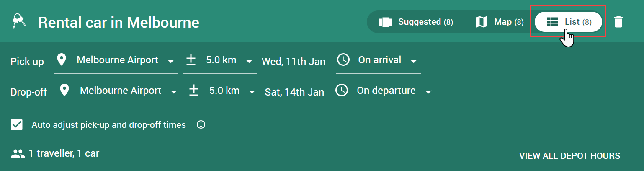This screenshot has height=171, width=644.
Task: Expand the pick-up Melbourne Airport dropdown
Action: 116,61
